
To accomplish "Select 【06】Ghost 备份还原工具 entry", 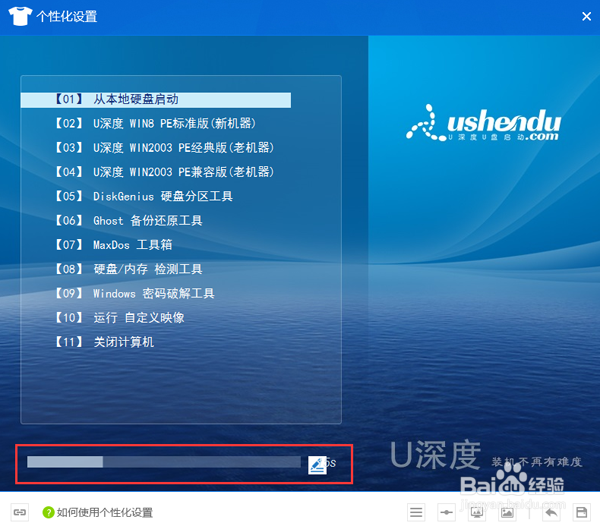I will 129,220.
